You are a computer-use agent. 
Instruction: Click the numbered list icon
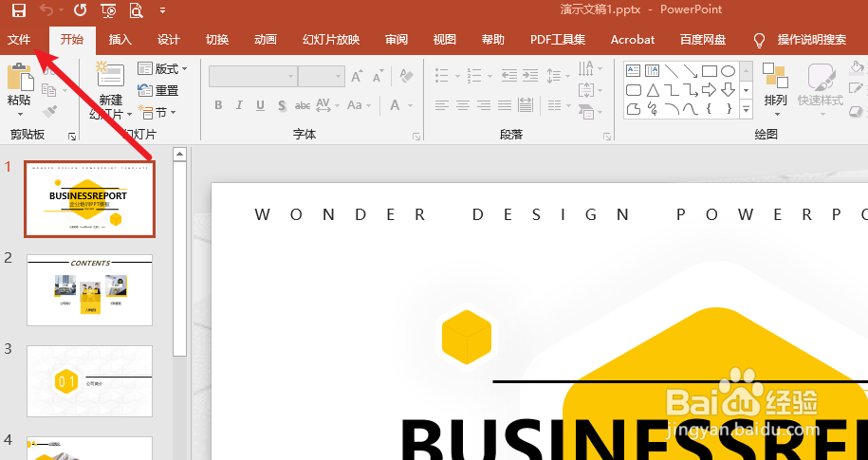[x=474, y=75]
